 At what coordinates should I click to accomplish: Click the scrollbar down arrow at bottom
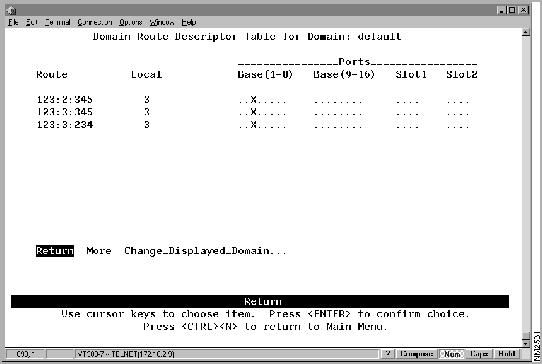526,344
